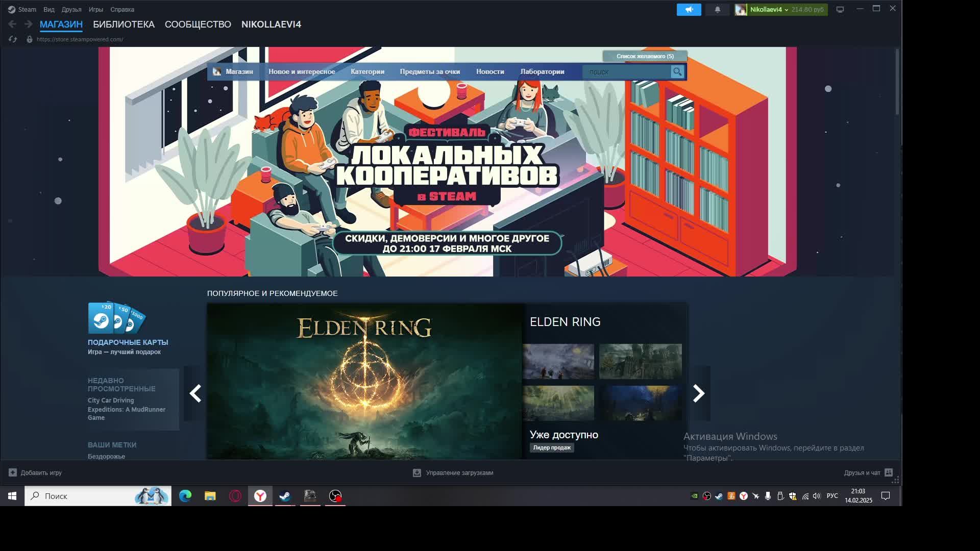Expand the Магазин store nav menu
Image resolution: width=980 pixels, height=551 pixels.
[x=239, y=72]
